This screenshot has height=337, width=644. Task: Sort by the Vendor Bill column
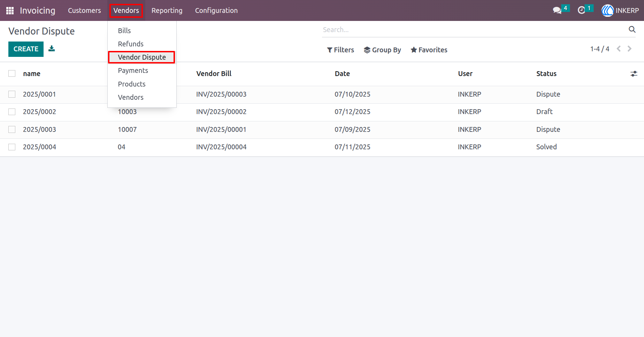pos(214,74)
